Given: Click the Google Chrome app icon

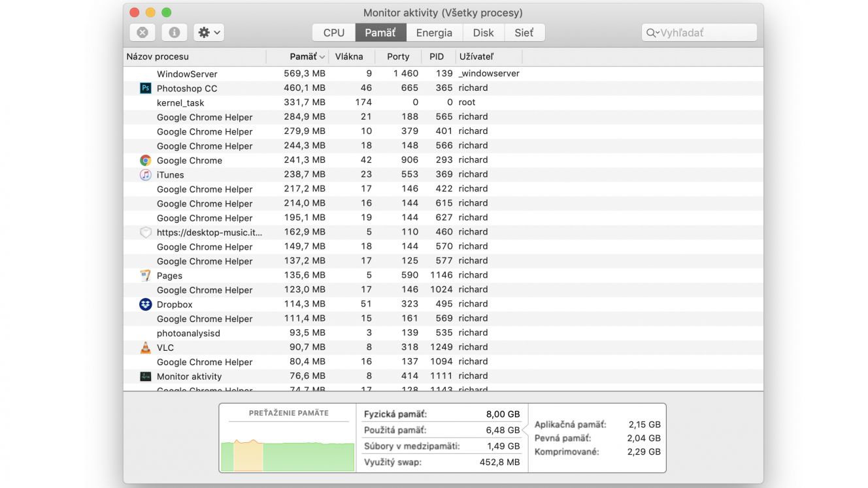Looking at the screenshot, I should tap(146, 160).
